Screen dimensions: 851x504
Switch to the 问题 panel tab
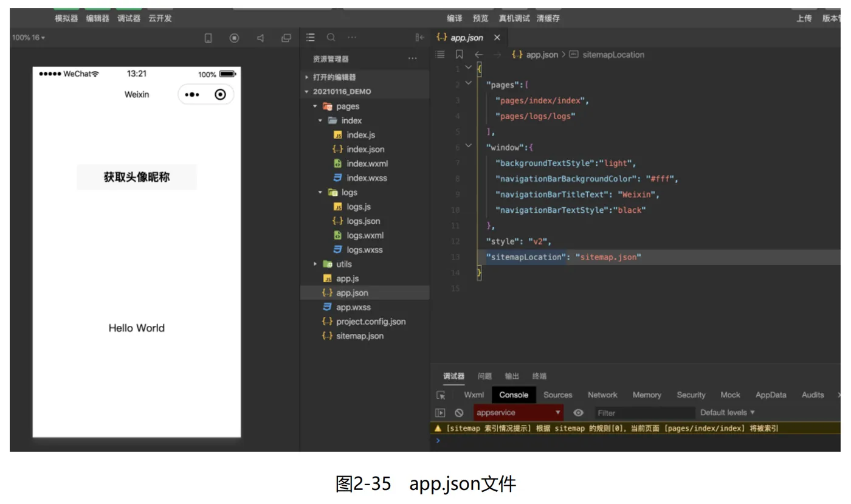pos(484,376)
